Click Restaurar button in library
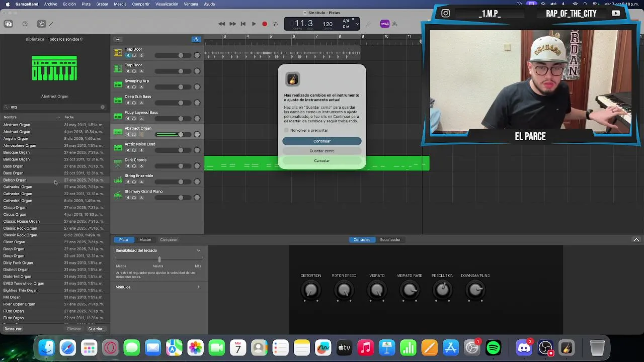The width and height of the screenshot is (644, 362). (13, 329)
